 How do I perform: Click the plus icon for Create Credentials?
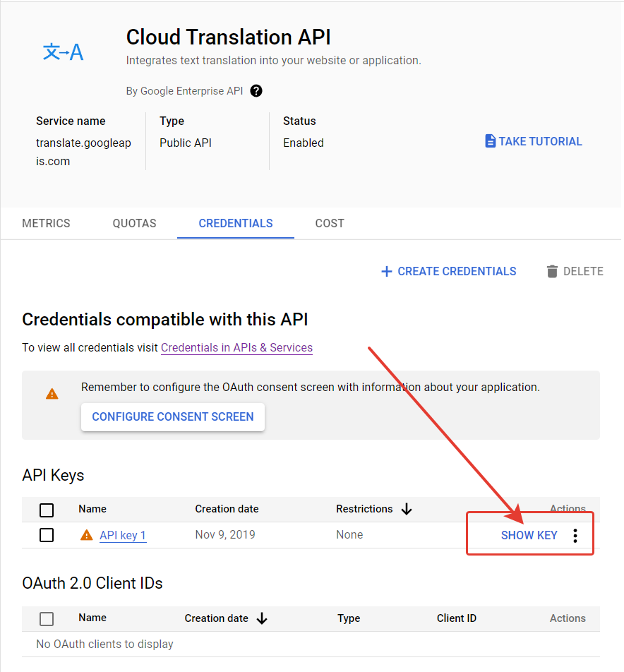coord(387,271)
